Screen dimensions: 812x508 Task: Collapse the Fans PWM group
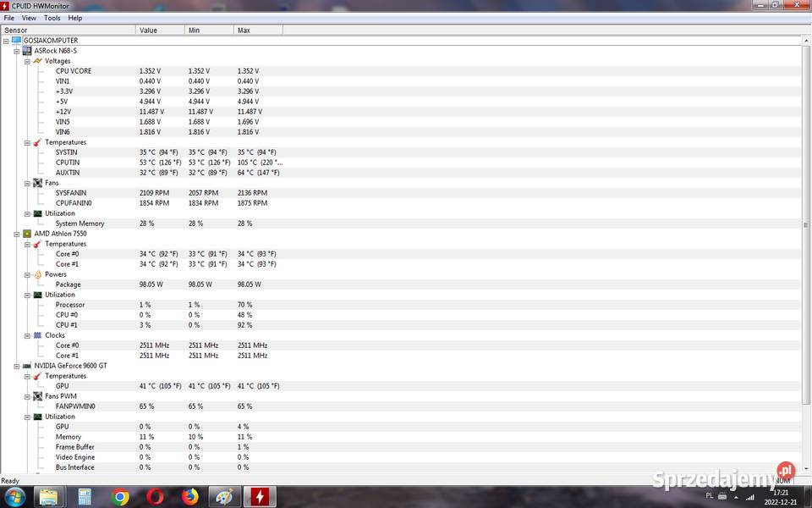point(27,396)
